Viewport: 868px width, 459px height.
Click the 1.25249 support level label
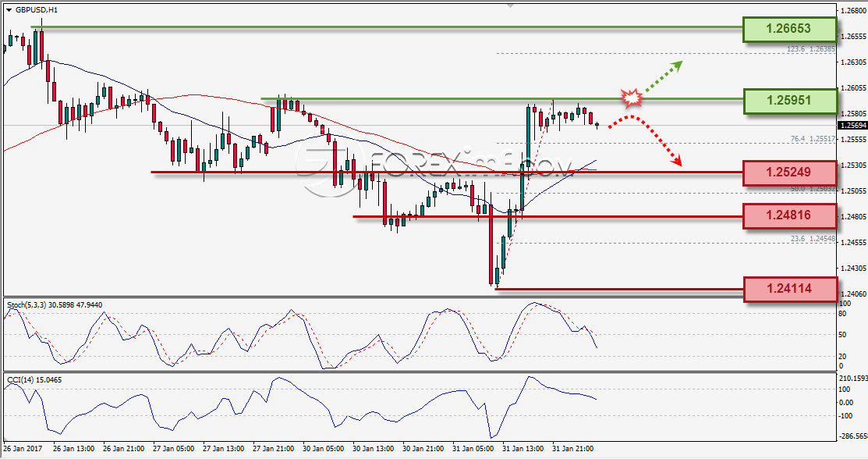coord(789,173)
